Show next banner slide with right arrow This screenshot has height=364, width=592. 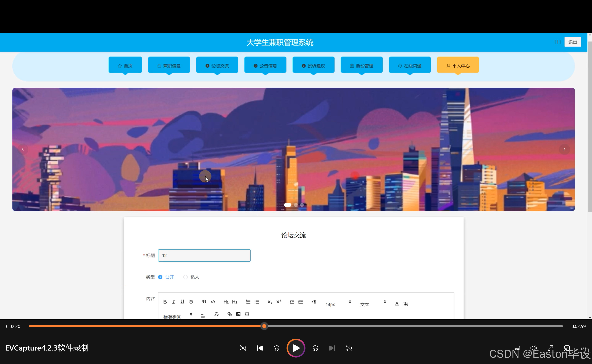(x=564, y=149)
